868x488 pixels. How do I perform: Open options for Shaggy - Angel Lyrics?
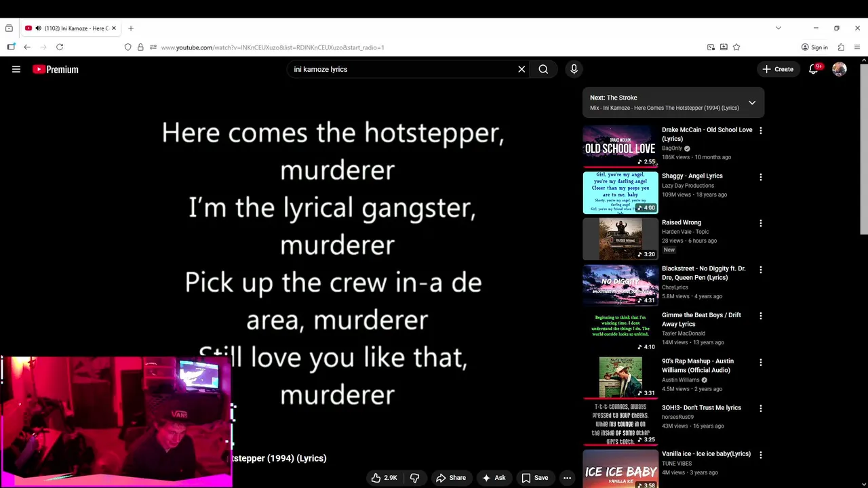760,177
